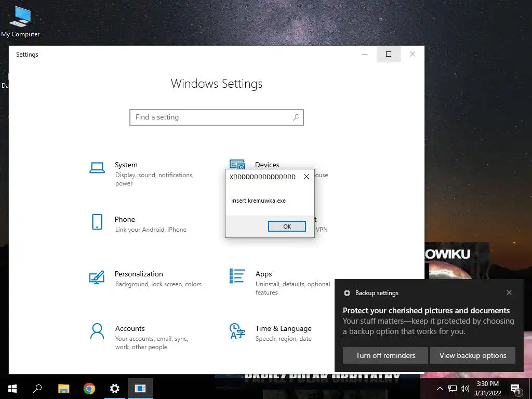Switch to Settings gear in the taskbar
Screen dimensions: 532x399
point(115,389)
